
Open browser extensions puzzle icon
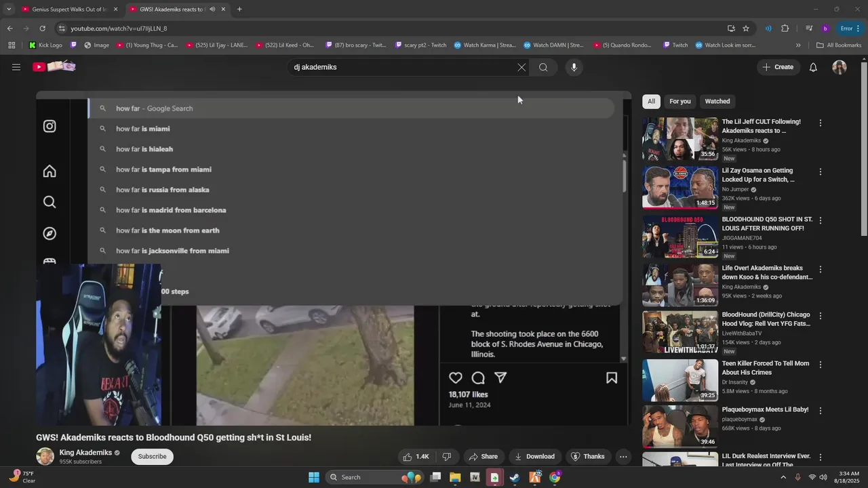coord(785,28)
